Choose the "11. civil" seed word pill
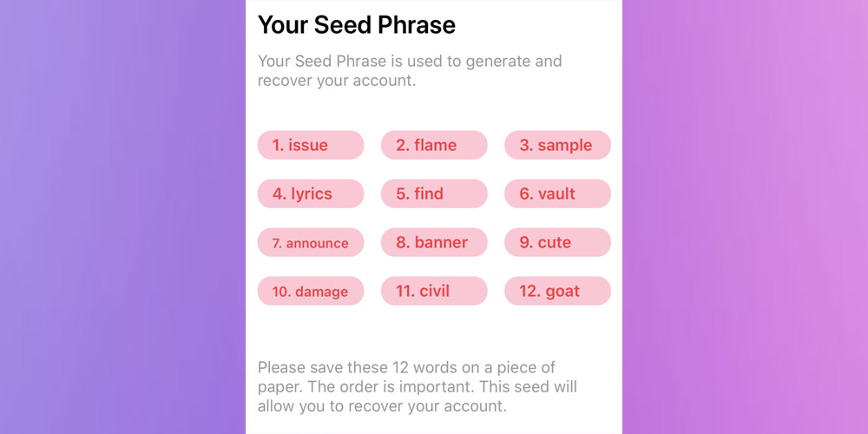This screenshot has height=434, width=868. click(x=433, y=291)
